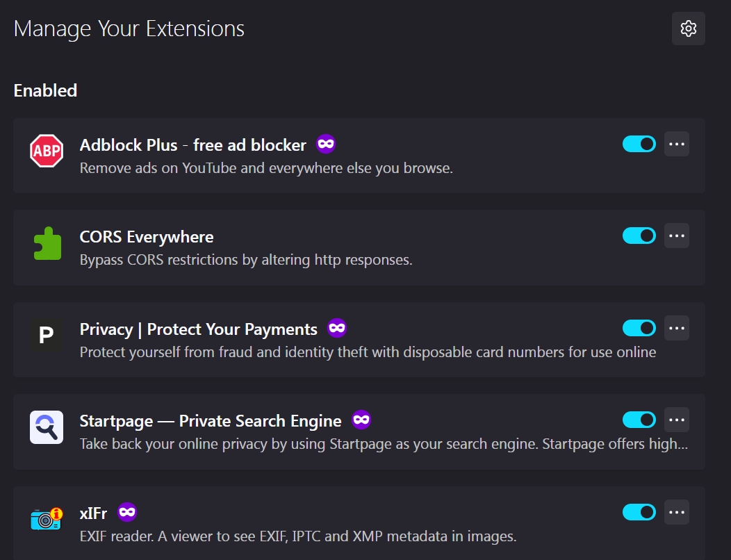Open more options for Adblock Plus
The height and width of the screenshot is (560, 731).
click(677, 144)
